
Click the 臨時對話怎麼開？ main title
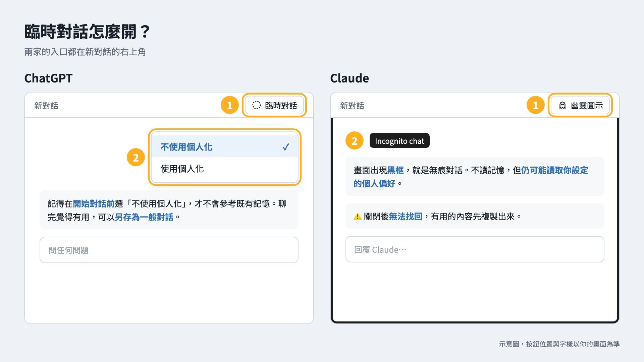(87, 32)
